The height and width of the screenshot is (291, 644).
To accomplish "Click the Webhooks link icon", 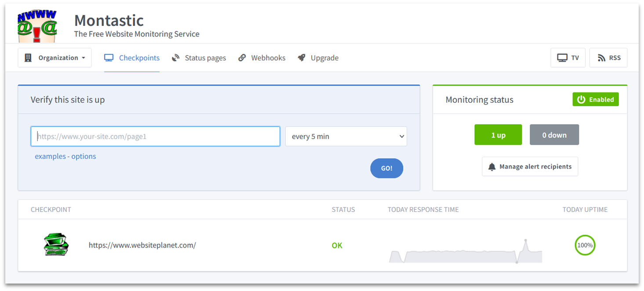I will [242, 57].
